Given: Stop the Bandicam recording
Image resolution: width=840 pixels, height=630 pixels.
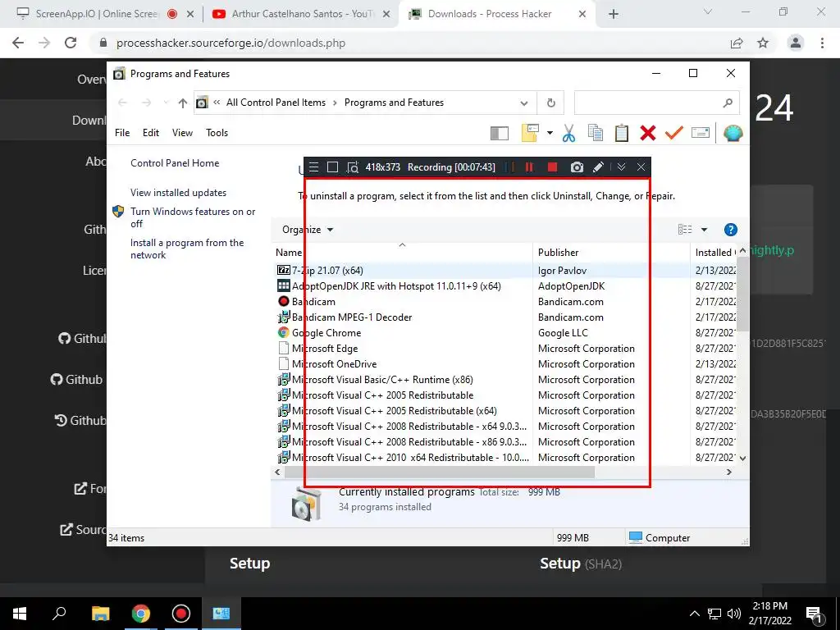Looking at the screenshot, I should 552,167.
